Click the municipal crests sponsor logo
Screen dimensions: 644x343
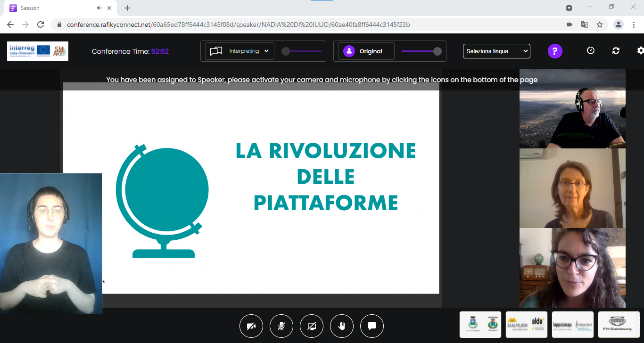click(480, 325)
